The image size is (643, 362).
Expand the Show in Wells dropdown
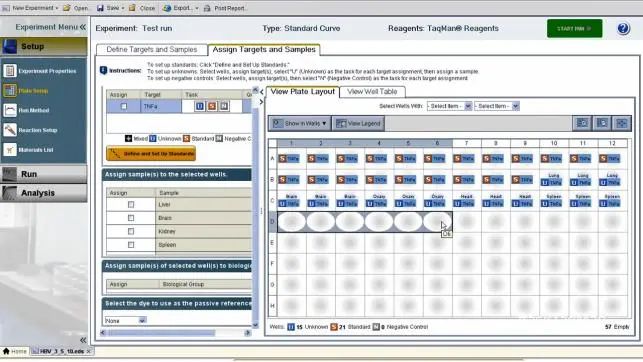click(x=300, y=123)
